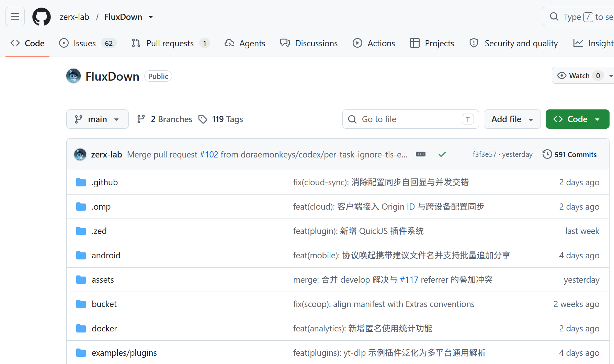This screenshot has height=364, width=614.
Task: Open commit hash f3f3e57
Action: point(485,154)
